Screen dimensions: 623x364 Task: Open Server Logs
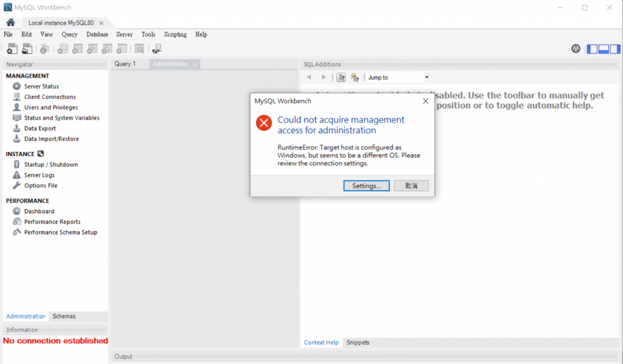(x=40, y=175)
